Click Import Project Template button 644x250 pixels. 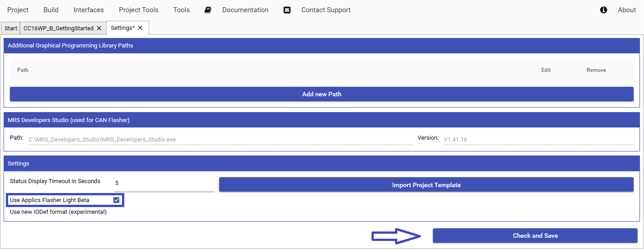[426, 185]
